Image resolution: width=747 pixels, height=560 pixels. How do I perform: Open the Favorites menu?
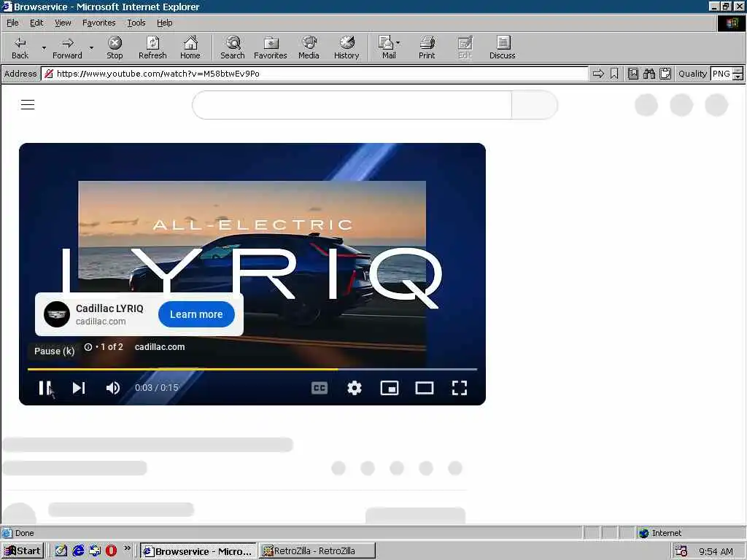coord(98,23)
